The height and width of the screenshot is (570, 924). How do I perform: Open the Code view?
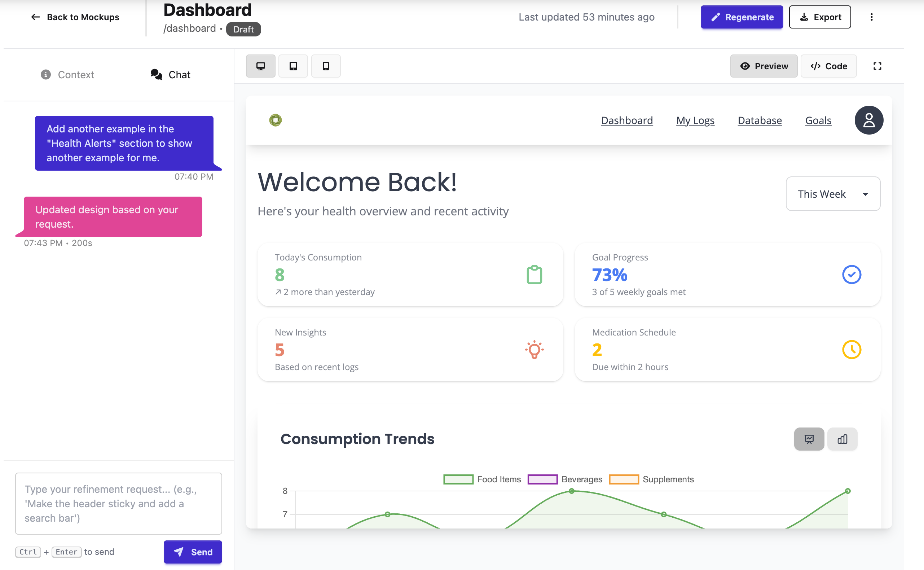828,66
